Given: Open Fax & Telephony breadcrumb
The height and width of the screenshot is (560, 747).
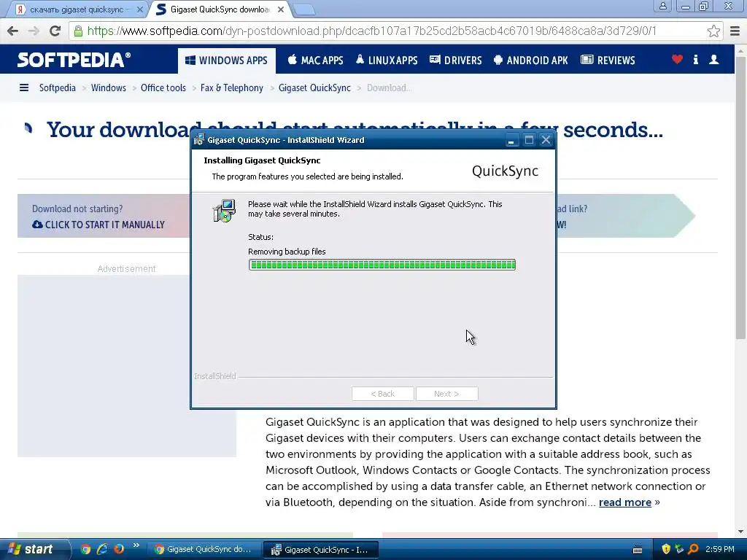Looking at the screenshot, I should (231, 87).
